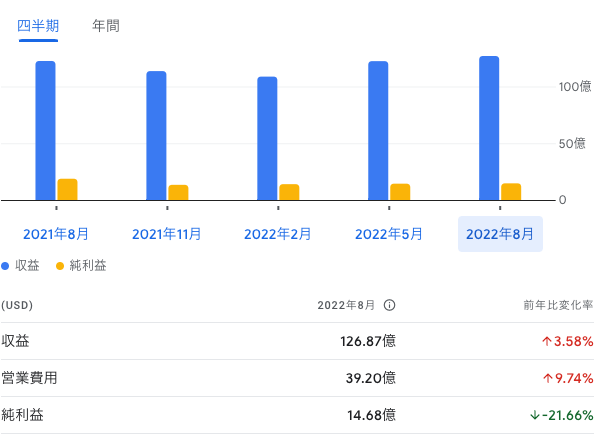Click the yellow net income bar for 2021年8月

[67, 189]
